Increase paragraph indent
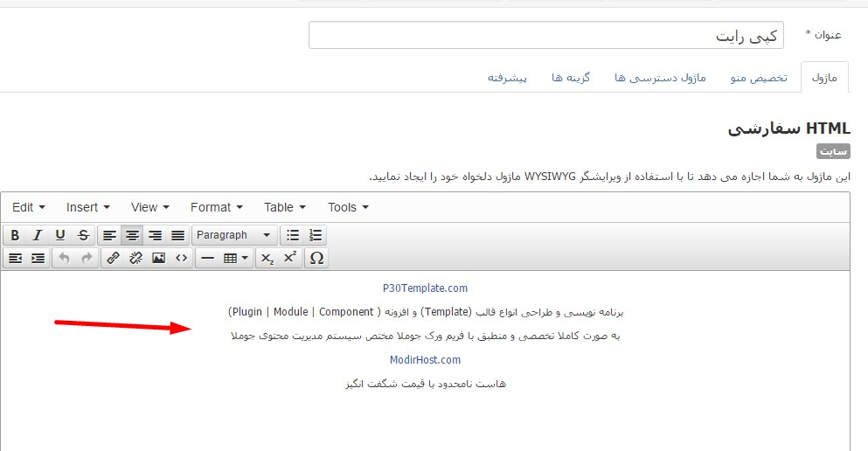868x451 pixels. (x=38, y=258)
